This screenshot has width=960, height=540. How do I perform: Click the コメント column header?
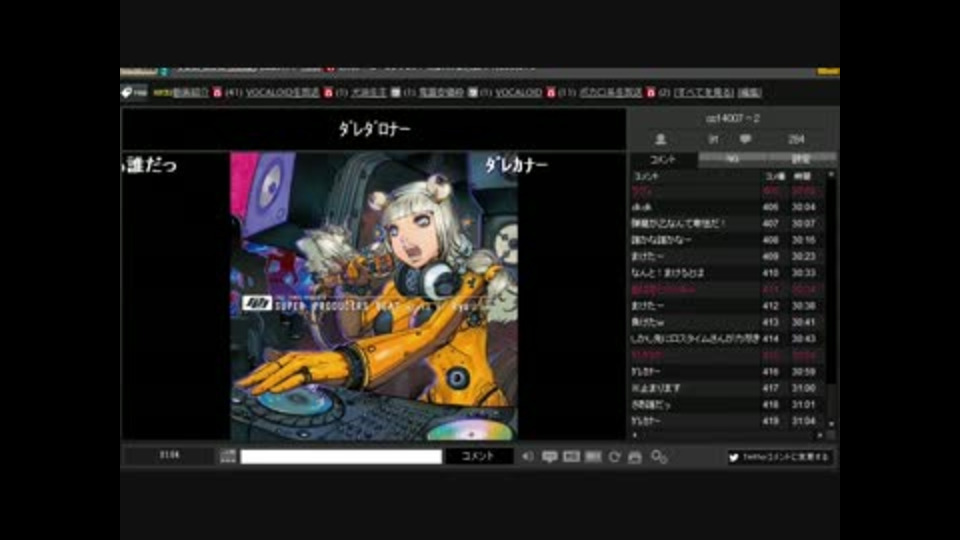tap(696, 176)
